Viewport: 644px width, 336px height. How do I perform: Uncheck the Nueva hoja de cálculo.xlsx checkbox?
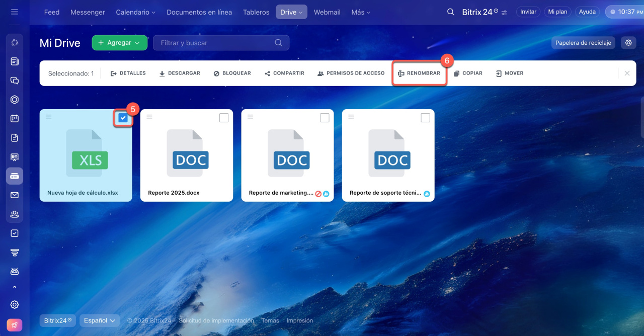point(123,118)
